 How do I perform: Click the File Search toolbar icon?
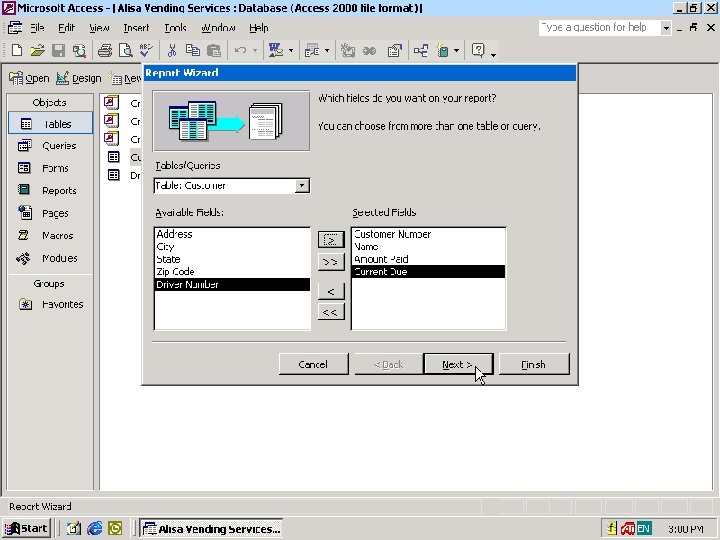79,50
